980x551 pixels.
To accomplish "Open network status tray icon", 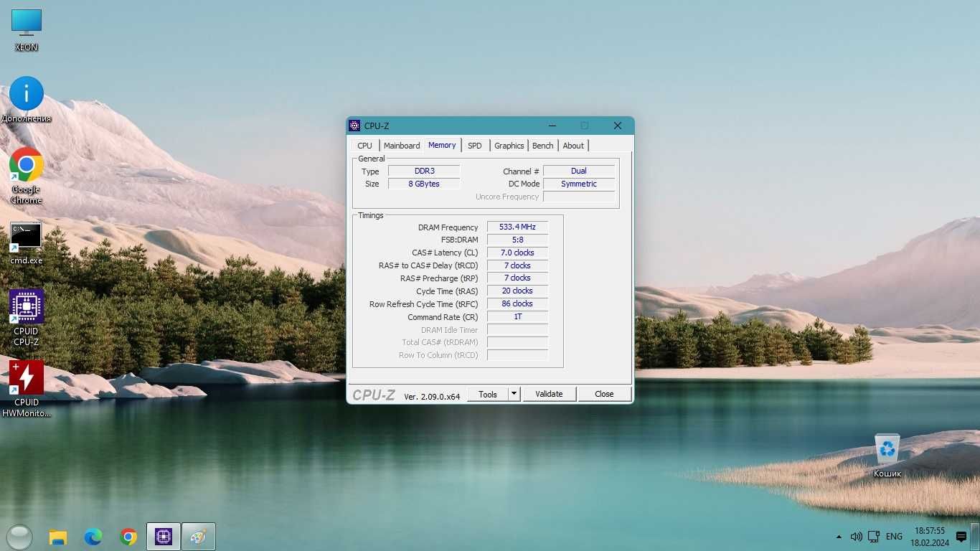I will point(874,537).
